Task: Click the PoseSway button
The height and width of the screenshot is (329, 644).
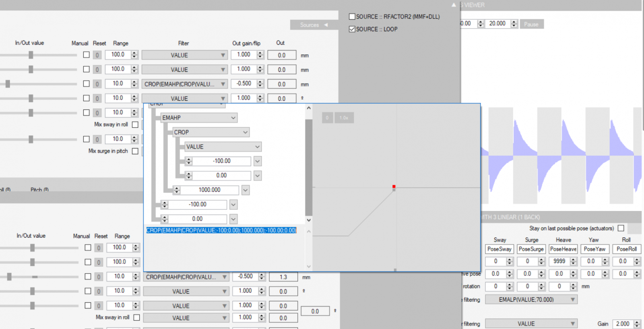Action: (499, 249)
